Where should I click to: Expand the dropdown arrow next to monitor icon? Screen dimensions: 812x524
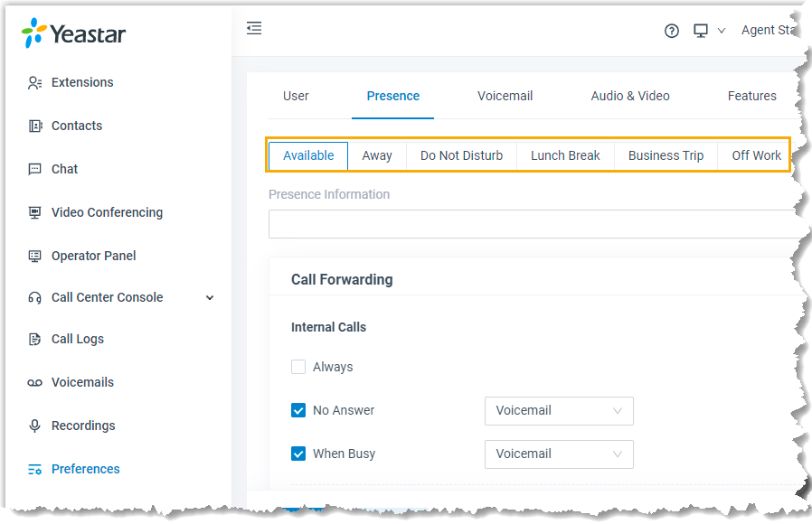click(x=722, y=31)
